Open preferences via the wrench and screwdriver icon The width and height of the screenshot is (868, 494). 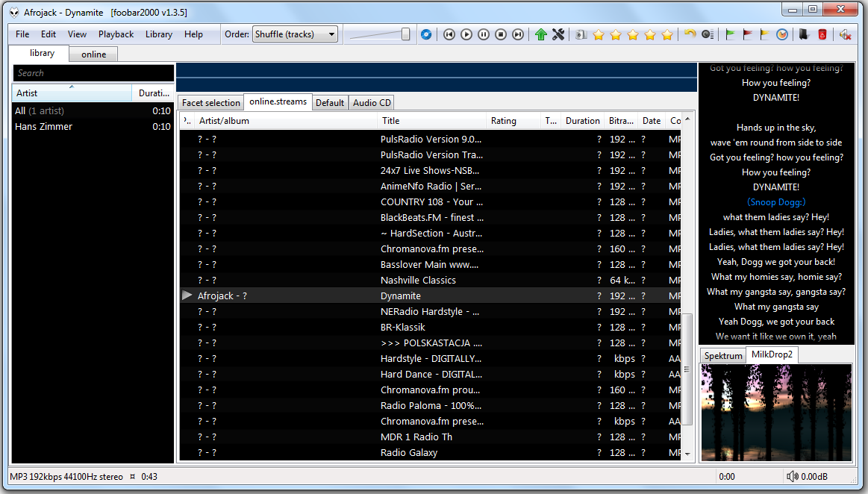[558, 34]
